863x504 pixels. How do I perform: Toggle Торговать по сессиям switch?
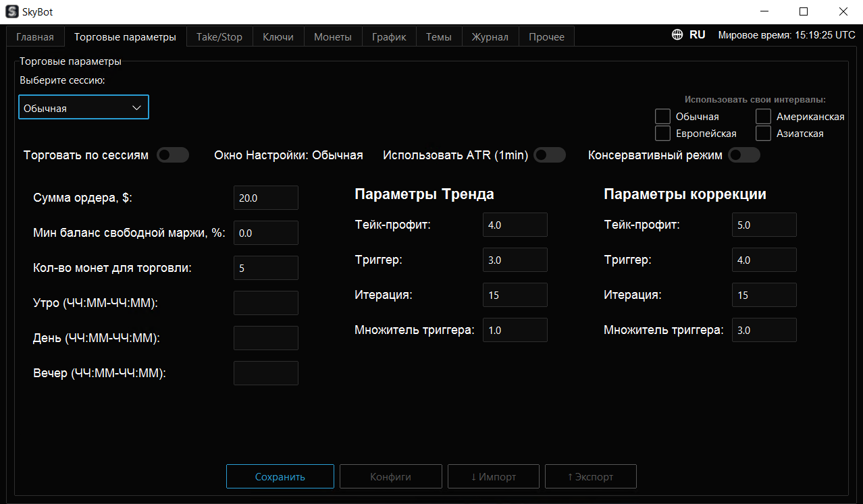[x=173, y=155]
